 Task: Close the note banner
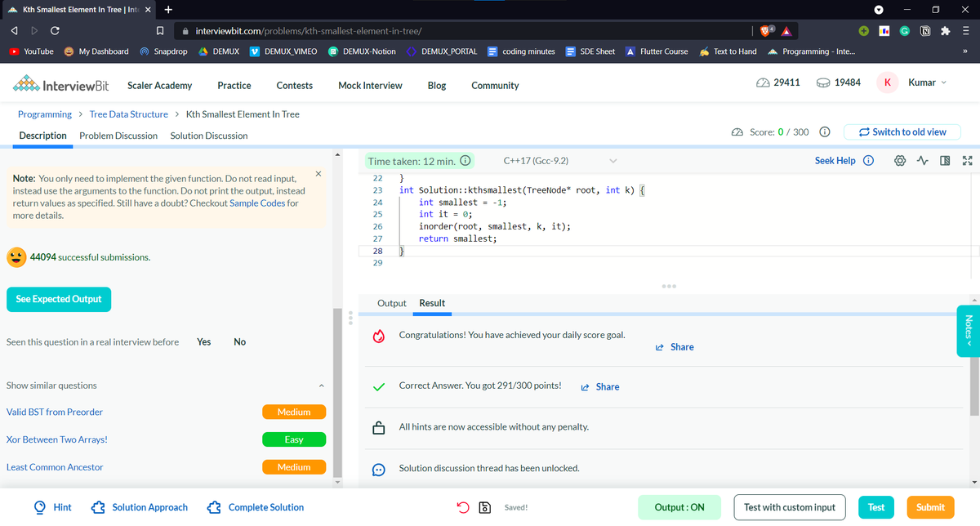coord(318,174)
